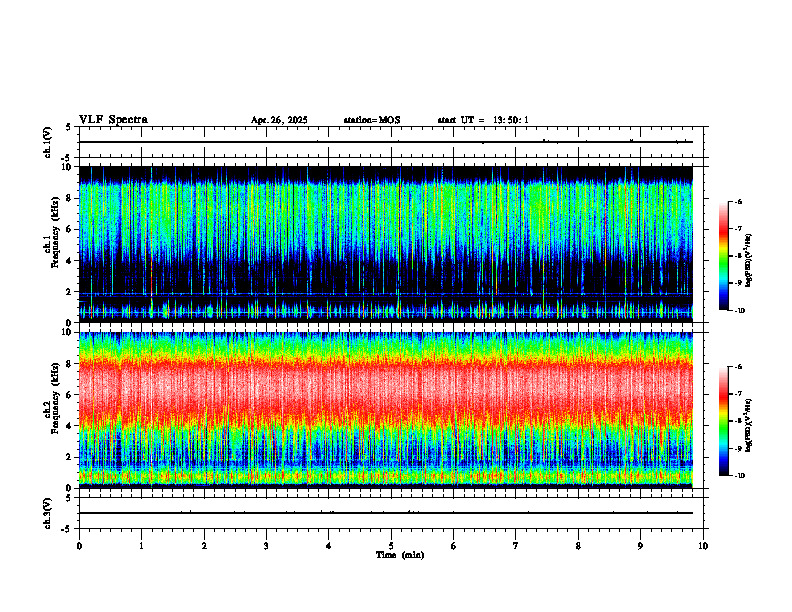The height and width of the screenshot is (612, 792).
Task: Select the 'Apr. 26, 2025' date text
Action: click(x=279, y=120)
